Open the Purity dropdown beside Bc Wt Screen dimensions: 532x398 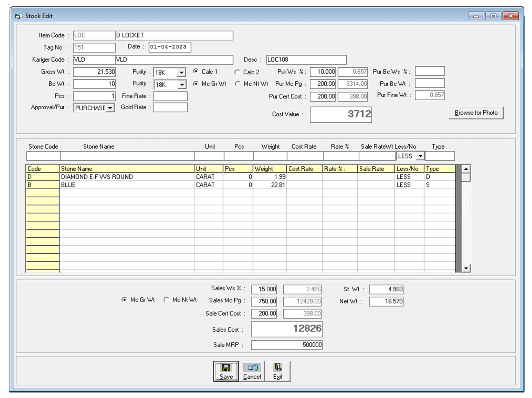pos(182,84)
